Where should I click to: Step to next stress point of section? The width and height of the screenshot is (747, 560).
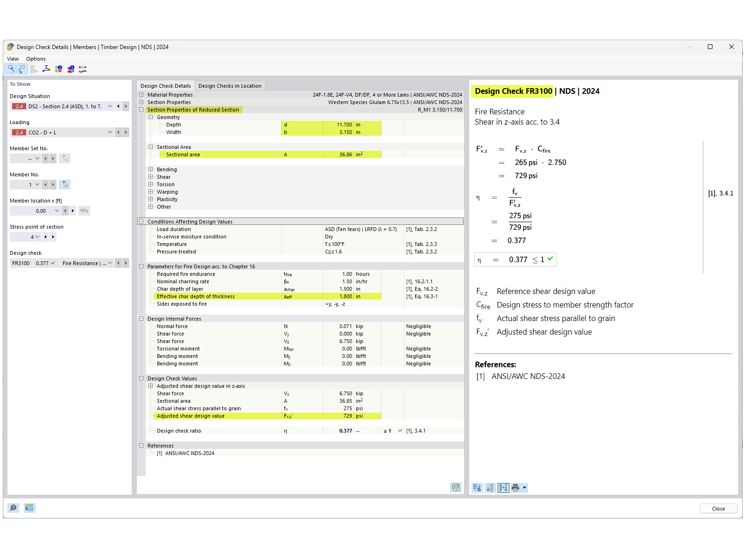pos(53,237)
